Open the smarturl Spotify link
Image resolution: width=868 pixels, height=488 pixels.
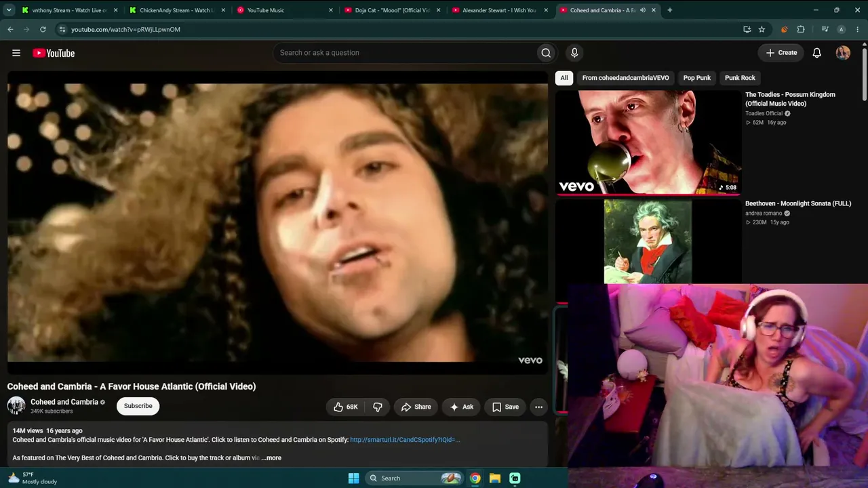pos(405,440)
